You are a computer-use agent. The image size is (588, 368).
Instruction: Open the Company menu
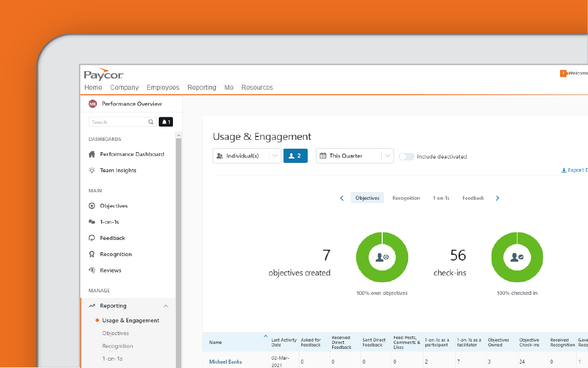coord(124,87)
